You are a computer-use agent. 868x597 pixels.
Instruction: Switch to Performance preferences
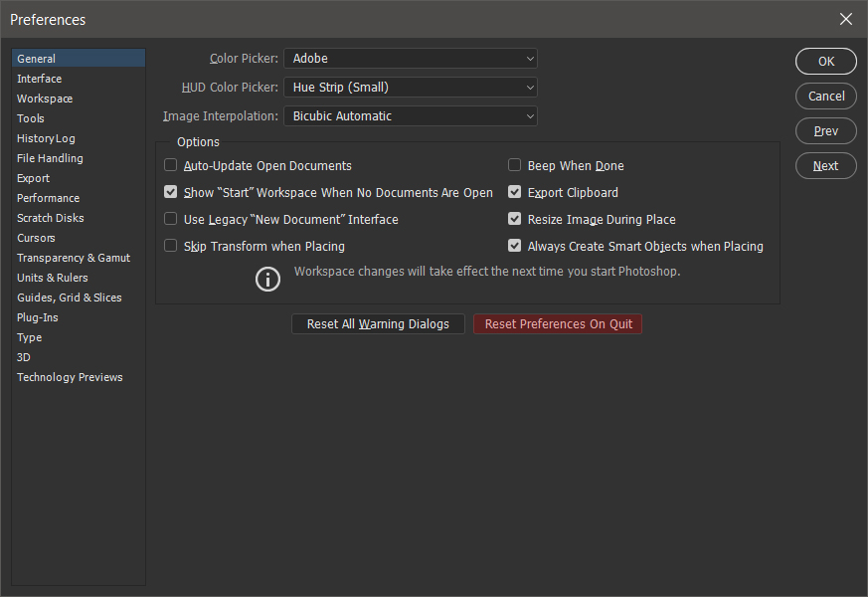(x=79, y=198)
